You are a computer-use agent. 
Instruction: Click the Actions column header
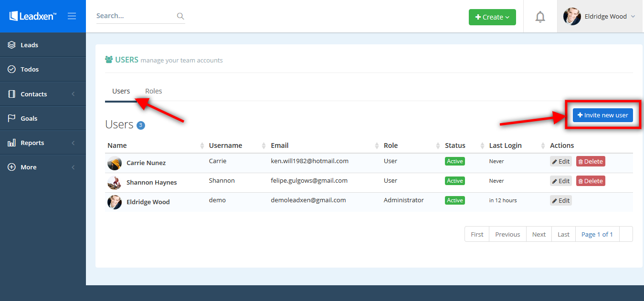(562, 145)
